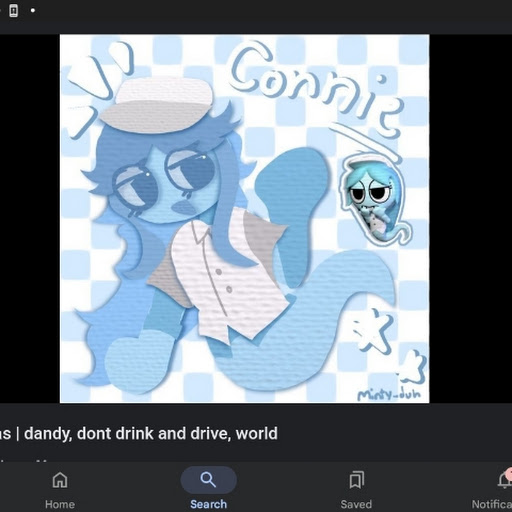Tap the Search magnifying glass icon
The image size is (512, 512).
coord(208,480)
